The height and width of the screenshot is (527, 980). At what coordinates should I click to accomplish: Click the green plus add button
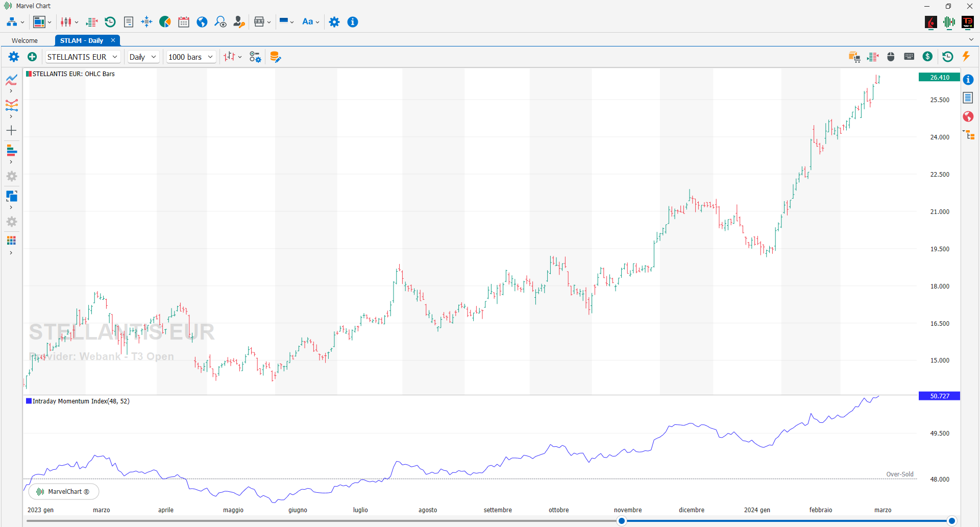[32, 57]
